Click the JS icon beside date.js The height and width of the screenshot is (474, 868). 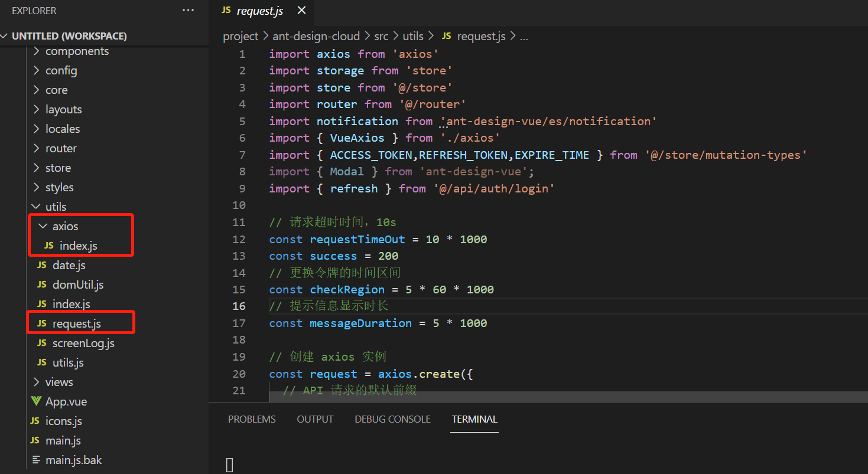(42, 266)
